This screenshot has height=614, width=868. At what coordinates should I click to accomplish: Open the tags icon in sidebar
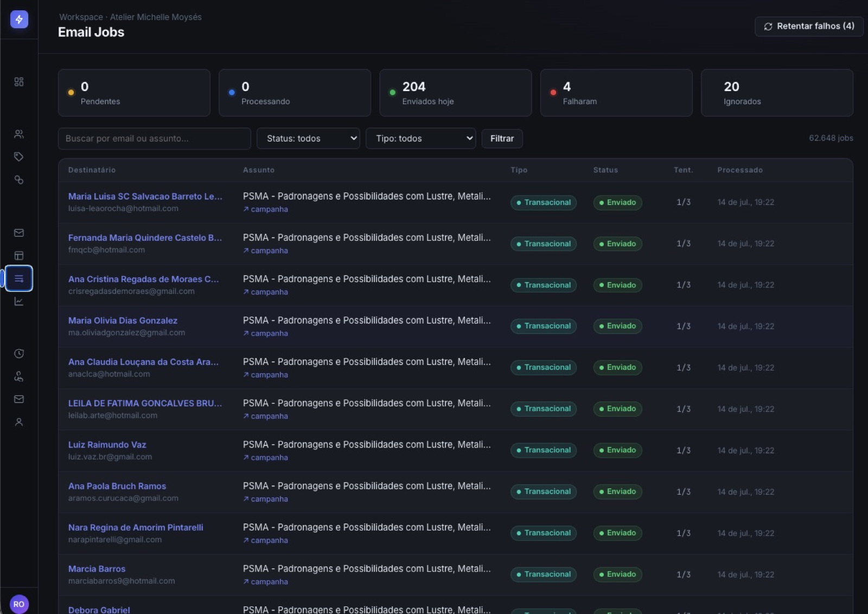19,157
